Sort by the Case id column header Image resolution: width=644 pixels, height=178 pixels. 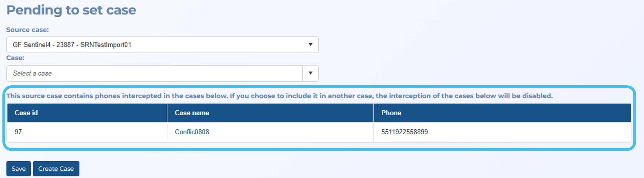click(26, 113)
